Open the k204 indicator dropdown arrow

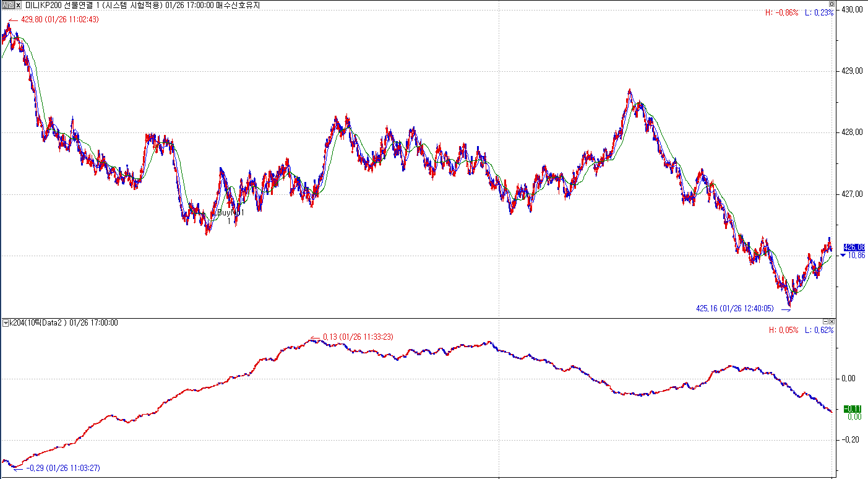click(6, 322)
